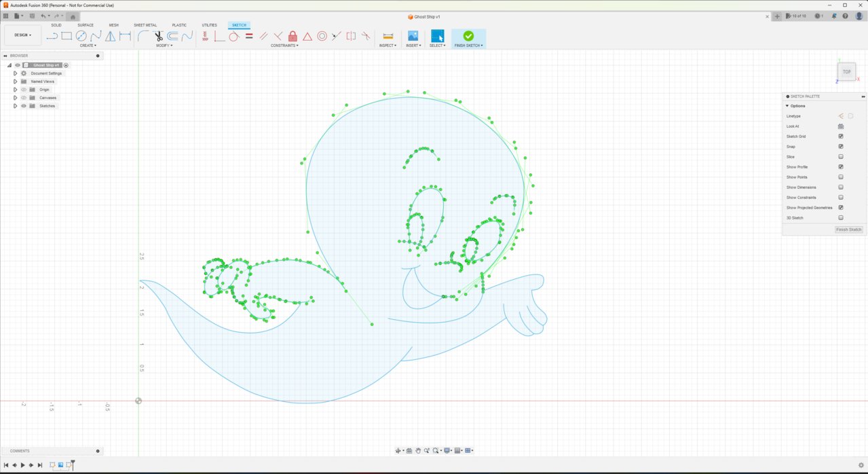Select the Circle sketch tool
This screenshot has height=474, width=868.
click(x=81, y=36)
